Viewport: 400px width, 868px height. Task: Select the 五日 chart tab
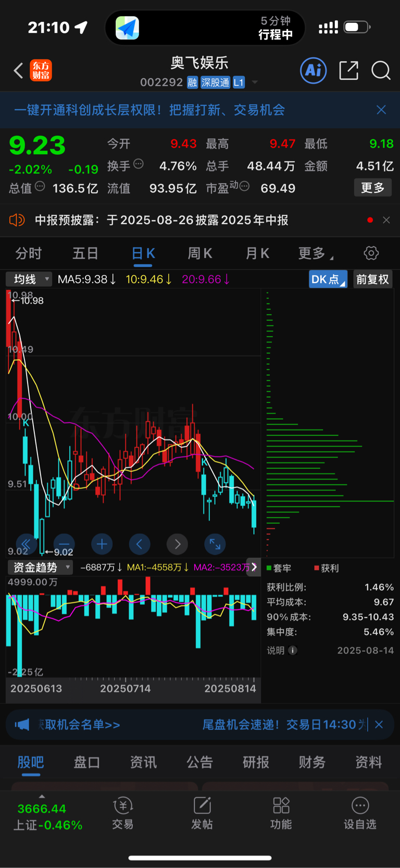tap(85, 253)
